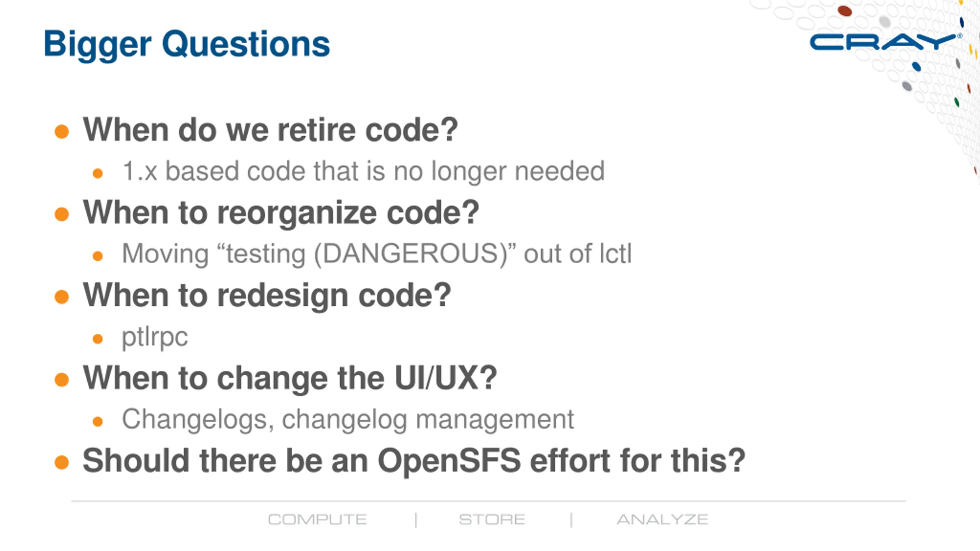980x551 pixels.
Task: Click the orange bullet beside OpenSFS question
Action: click(x=62, y=462)
